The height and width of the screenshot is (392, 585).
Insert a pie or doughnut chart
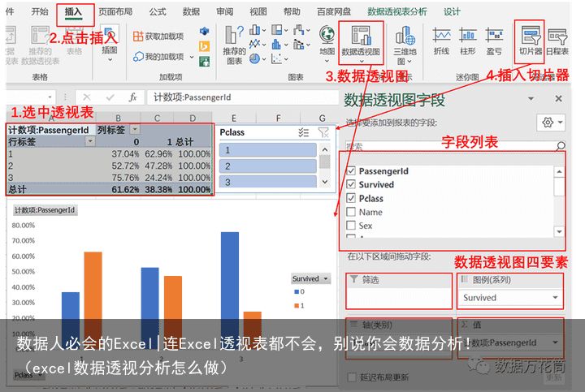258,58
